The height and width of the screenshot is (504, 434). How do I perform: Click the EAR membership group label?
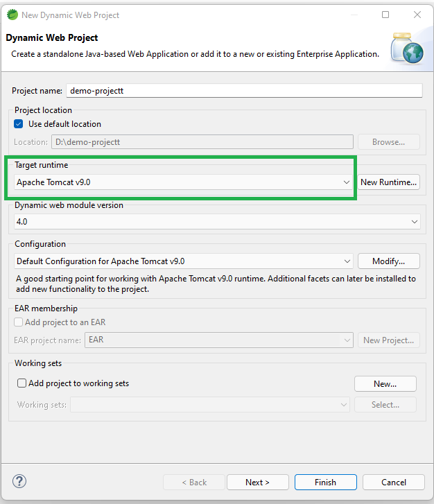[46, 309]
